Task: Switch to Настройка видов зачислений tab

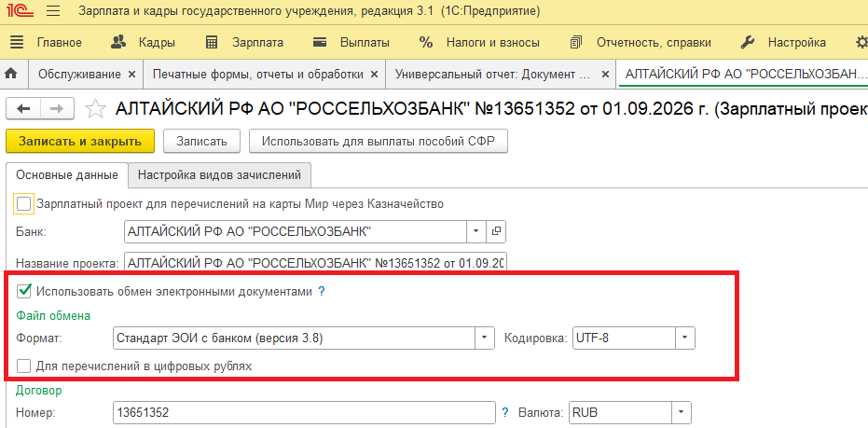Action: (x=219, y=175)
